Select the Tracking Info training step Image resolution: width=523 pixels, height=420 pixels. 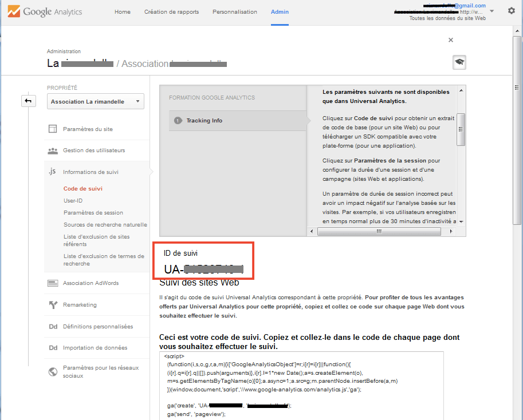click(x=204, y=121)
